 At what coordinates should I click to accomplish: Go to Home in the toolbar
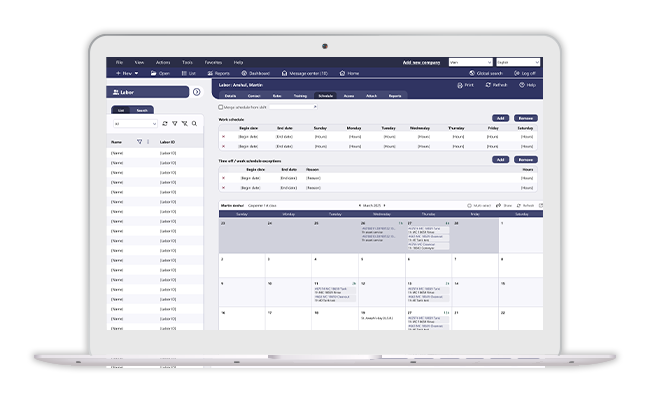click(x=350, y=73)
